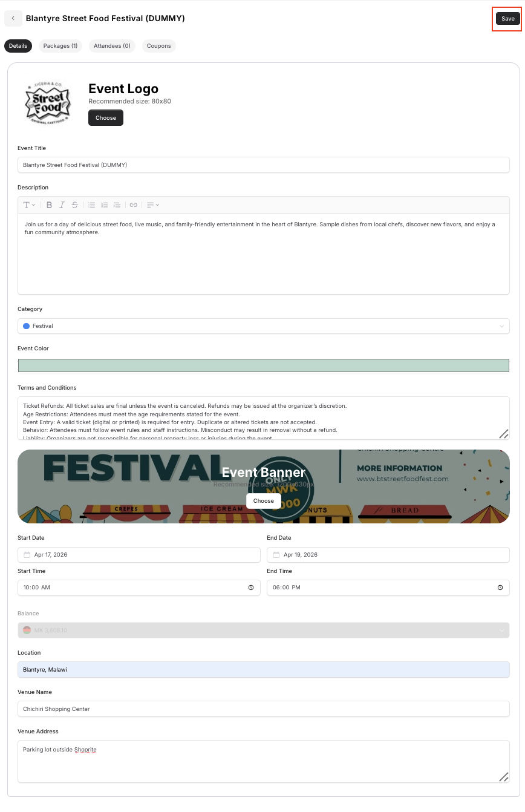Click the Start Time clock icon
This screenshot has width=525, height=812.
pos(251,588)
